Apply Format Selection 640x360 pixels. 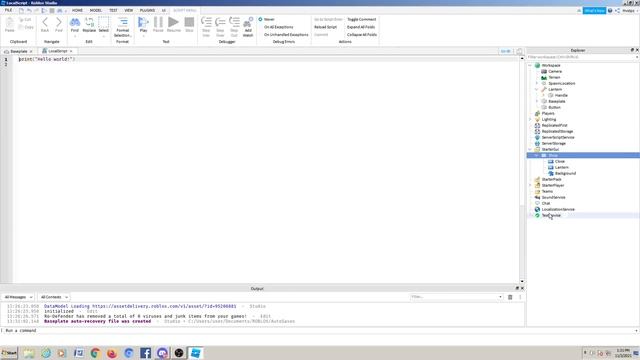[122, 27]
